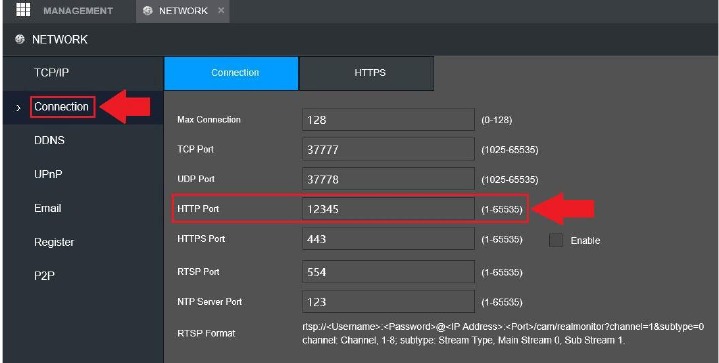Click the rtsp:// URL format text
Viewport: 719px width, 363px height.
[503, 327]
